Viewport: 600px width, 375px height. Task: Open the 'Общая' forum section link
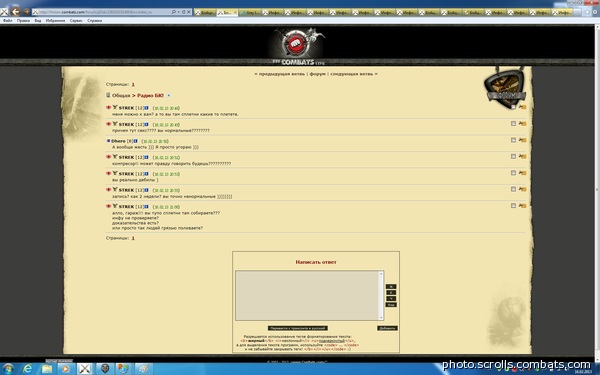pos(121,95)
